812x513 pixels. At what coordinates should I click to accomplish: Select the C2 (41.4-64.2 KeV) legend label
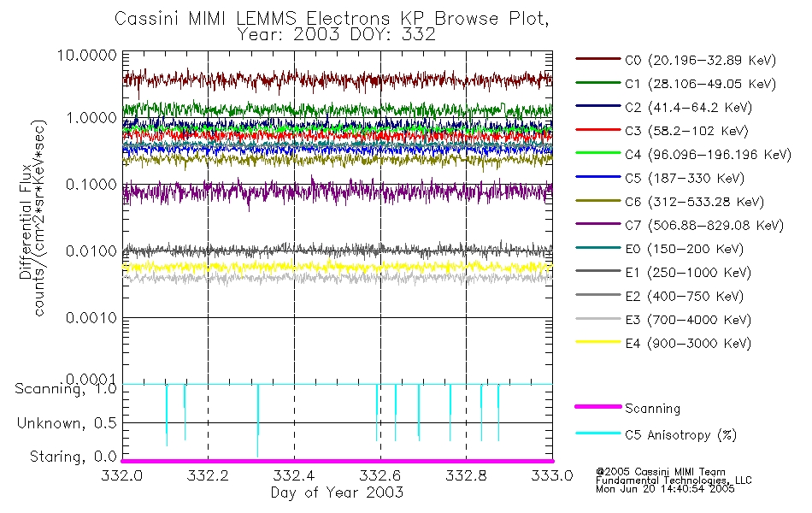[688, 107]
